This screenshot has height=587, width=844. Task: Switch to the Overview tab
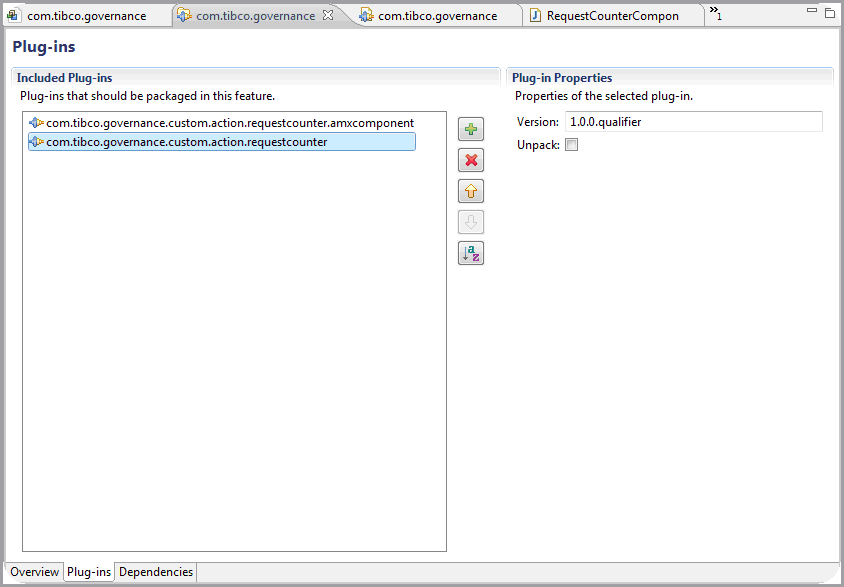[34, 571]
